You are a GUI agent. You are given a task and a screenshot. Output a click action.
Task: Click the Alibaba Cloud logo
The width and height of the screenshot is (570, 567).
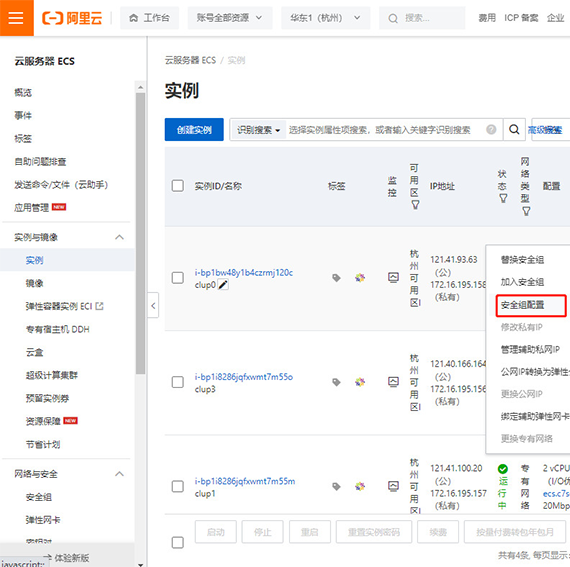point(72,18)
